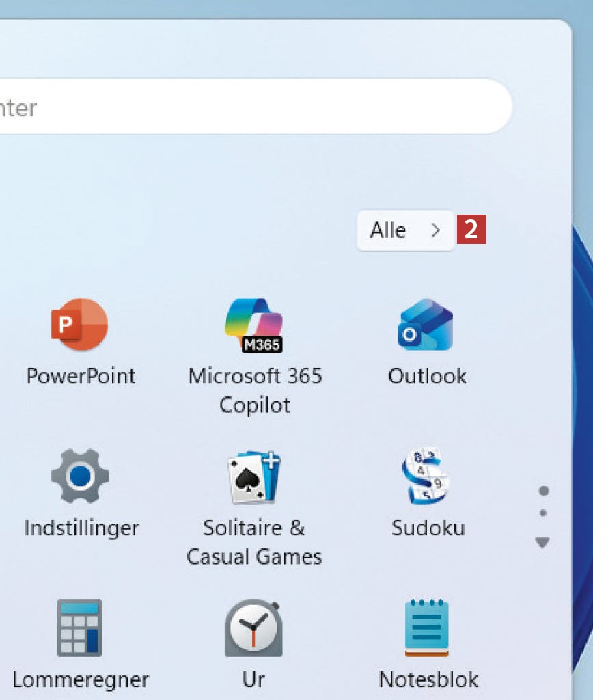Image resolution: width=593 pixels, height=700 pixels.
Task: Select the second pinned page dot
Action: 543,513
